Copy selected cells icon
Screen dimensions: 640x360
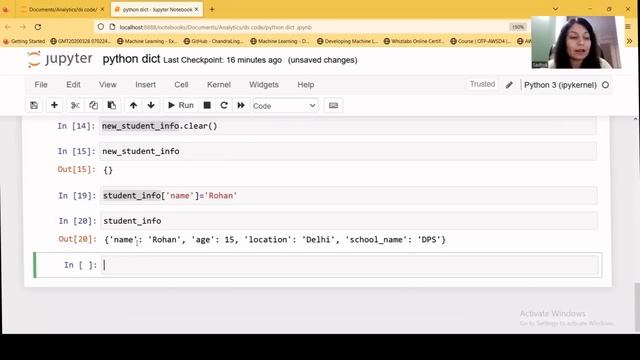pos(93,105)
